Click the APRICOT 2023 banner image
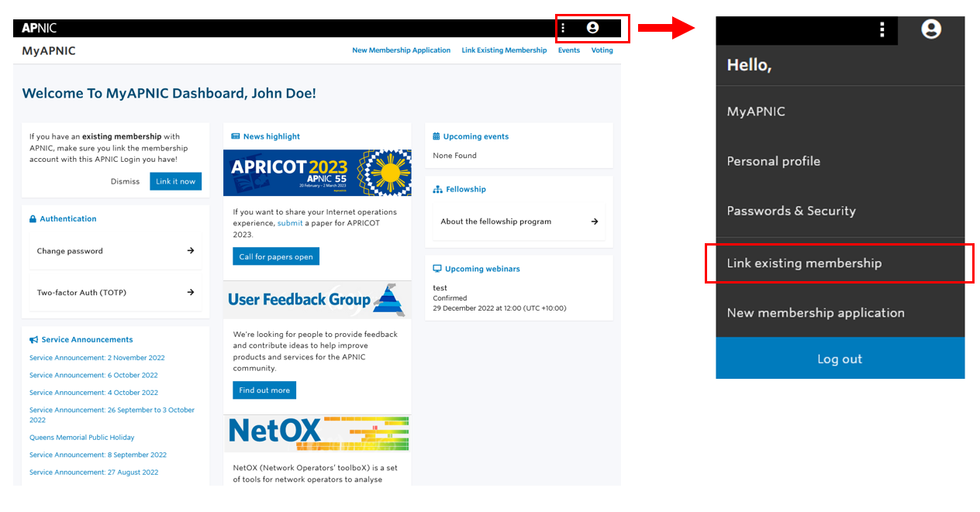 (317, 172)
